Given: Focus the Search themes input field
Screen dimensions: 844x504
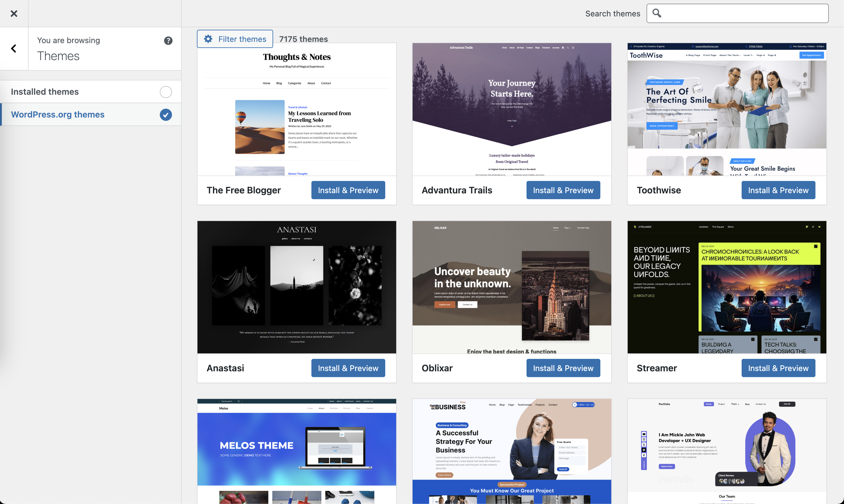Looking at the screenshot, I should click(x=744, y=14).
